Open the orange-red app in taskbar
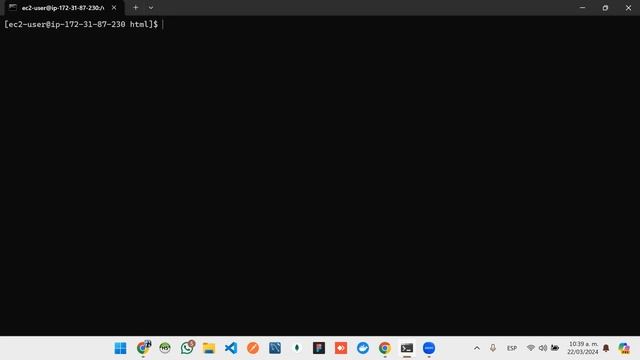 point(341,348)
